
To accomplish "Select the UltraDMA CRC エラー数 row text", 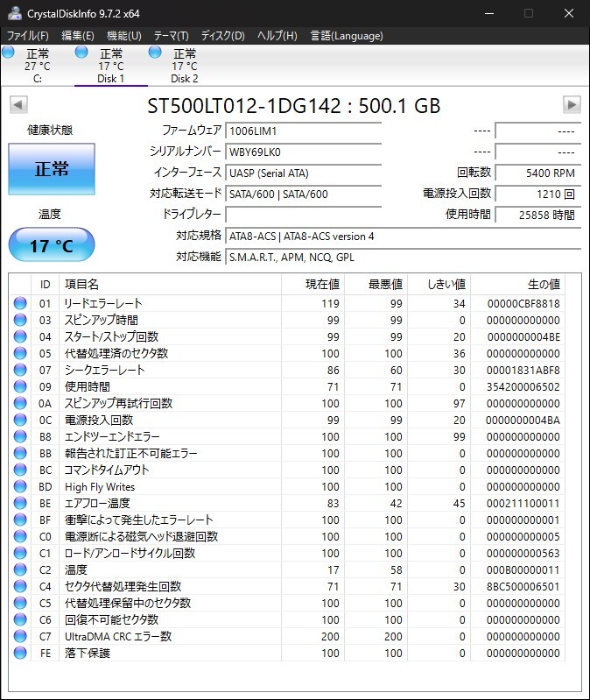I will pos(118,636).
